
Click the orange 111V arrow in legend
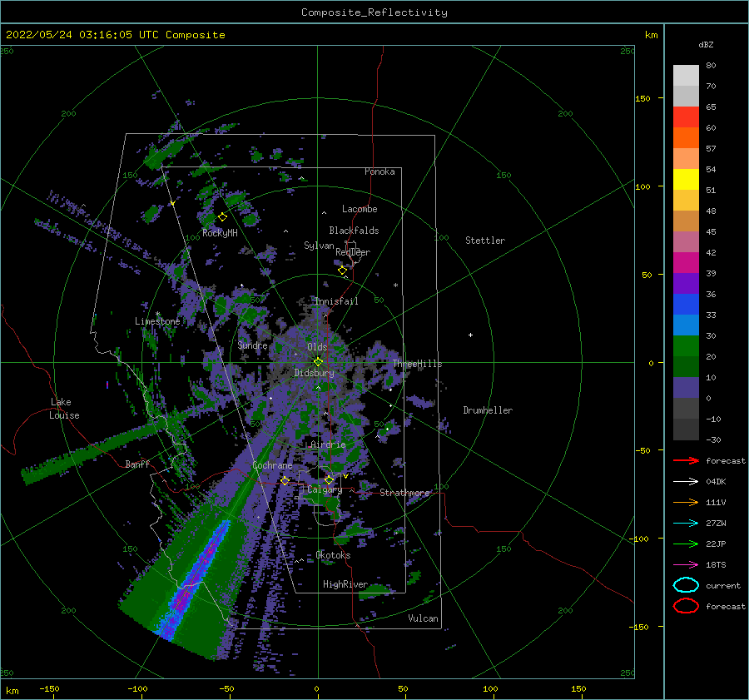686,502
